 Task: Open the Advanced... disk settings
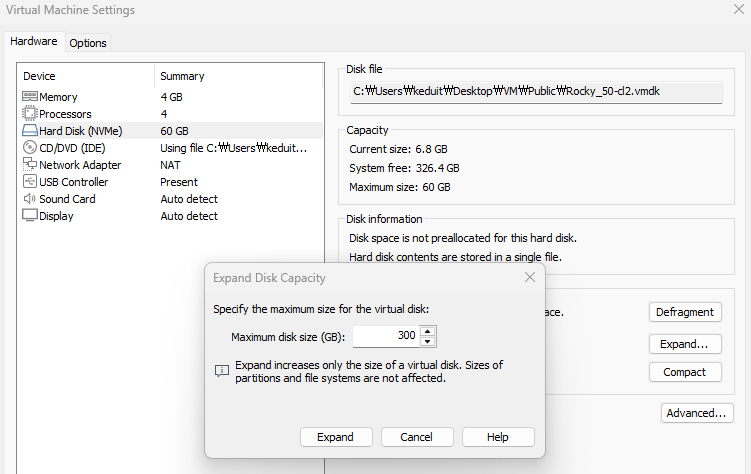coord(697,413)
